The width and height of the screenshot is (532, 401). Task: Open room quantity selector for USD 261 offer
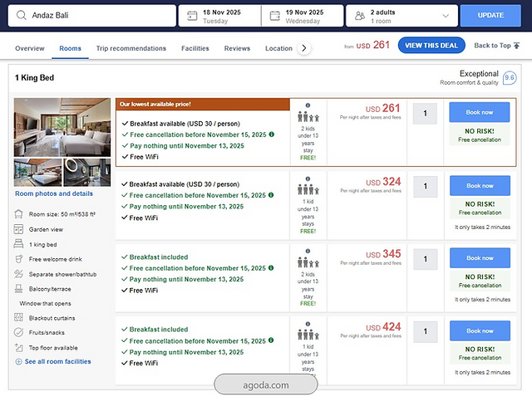pos(425,113)
